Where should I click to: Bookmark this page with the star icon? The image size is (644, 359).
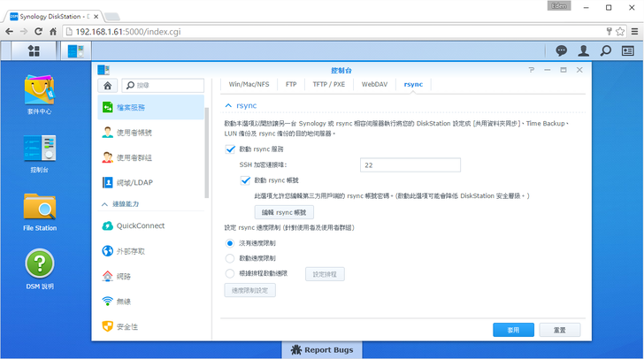(x=620, y=31)
